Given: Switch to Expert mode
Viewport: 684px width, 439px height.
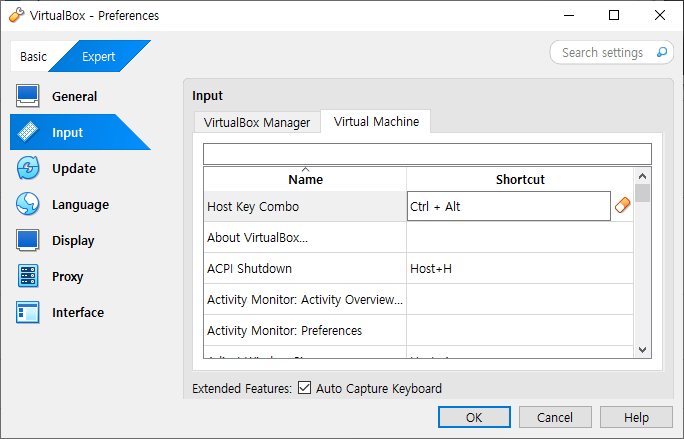Looking at the screenshot, I should click(x=99, y=56).
